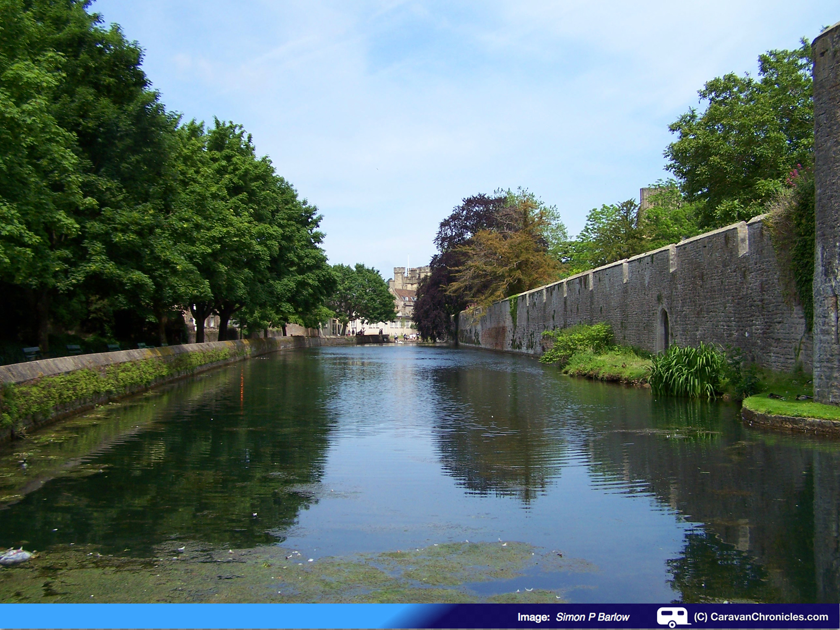
Task: Click the arched doorway in the stone wall
Action: pyautogui.click(x=664, y=329)
